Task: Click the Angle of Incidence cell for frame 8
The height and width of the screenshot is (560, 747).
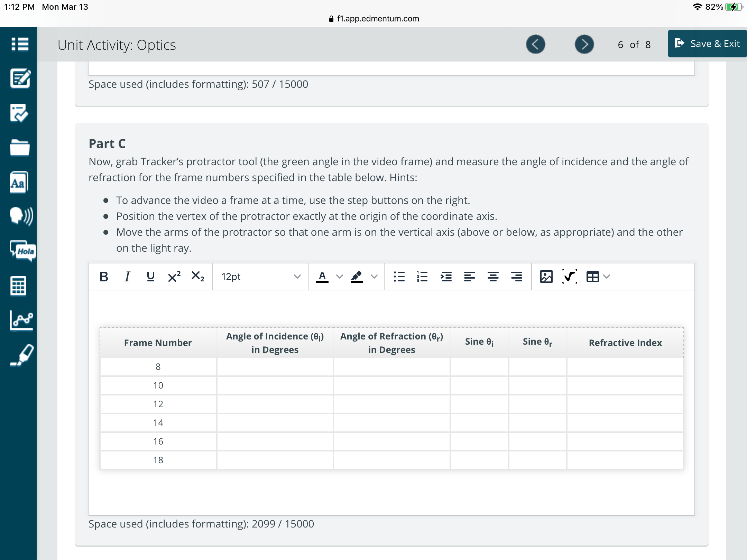Action: click(x=275, y=367)
